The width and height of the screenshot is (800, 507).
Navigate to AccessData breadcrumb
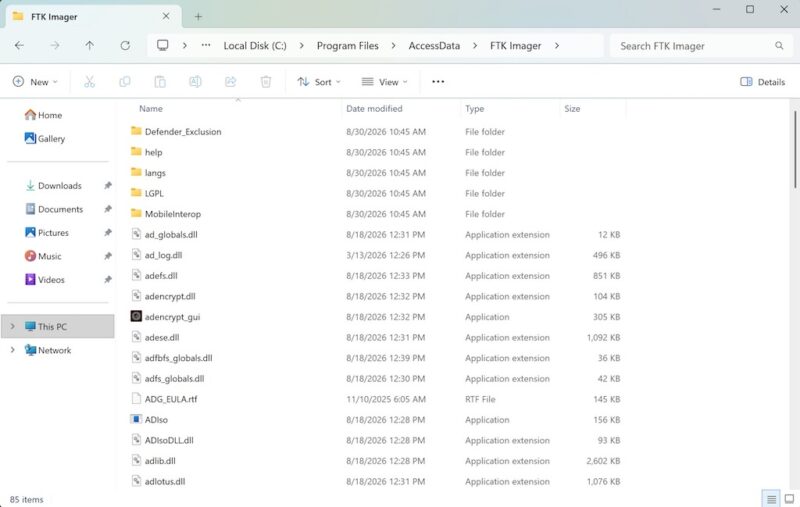[x=434, y=45]
